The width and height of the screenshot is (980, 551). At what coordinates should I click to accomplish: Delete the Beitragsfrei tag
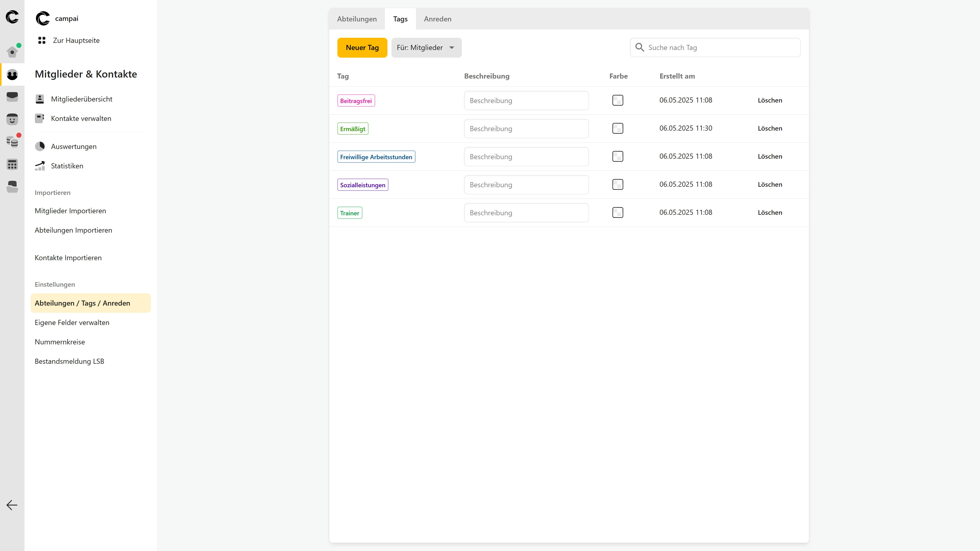[x=770, y=101]
